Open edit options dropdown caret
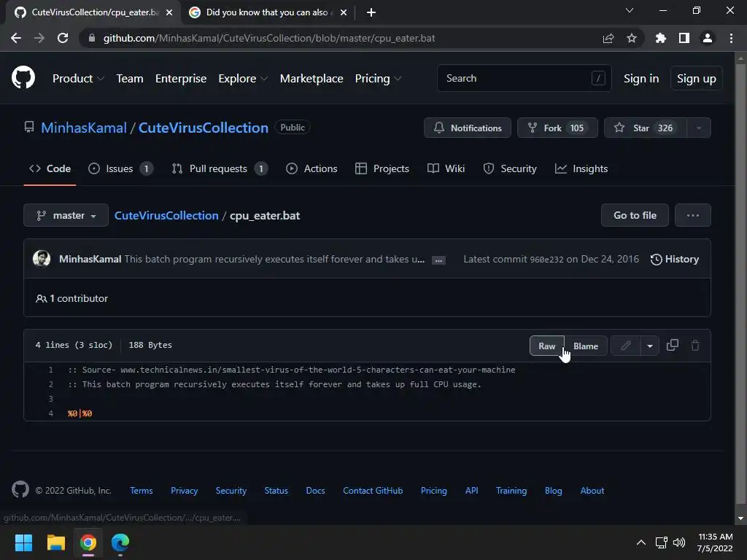 (650, 346)
